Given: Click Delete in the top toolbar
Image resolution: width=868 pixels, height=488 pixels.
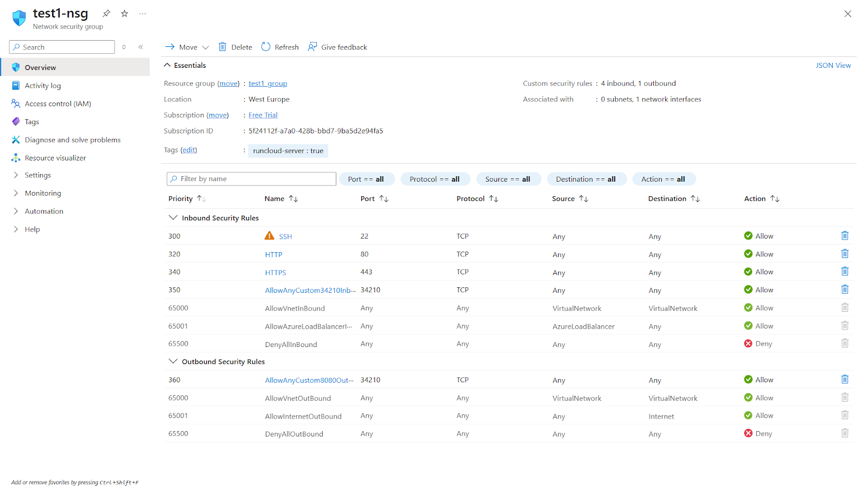Looking at the screenshot, I should pos(235,47).
